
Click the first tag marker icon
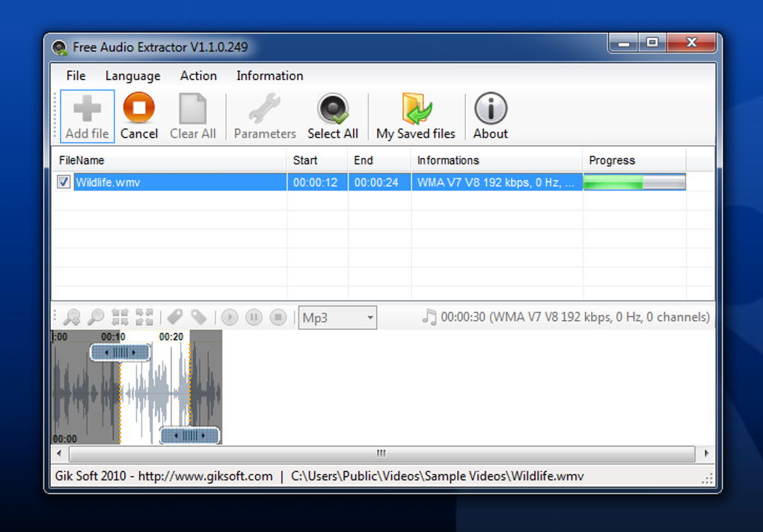point(175,317)
